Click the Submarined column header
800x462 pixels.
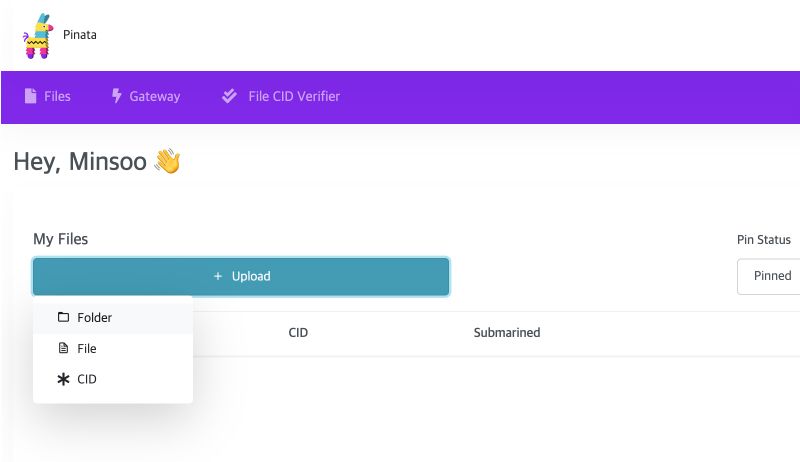(507, 332)
